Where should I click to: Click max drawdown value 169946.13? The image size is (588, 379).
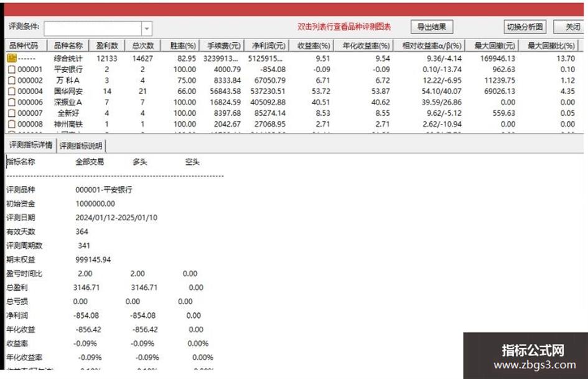pos(497,58)
